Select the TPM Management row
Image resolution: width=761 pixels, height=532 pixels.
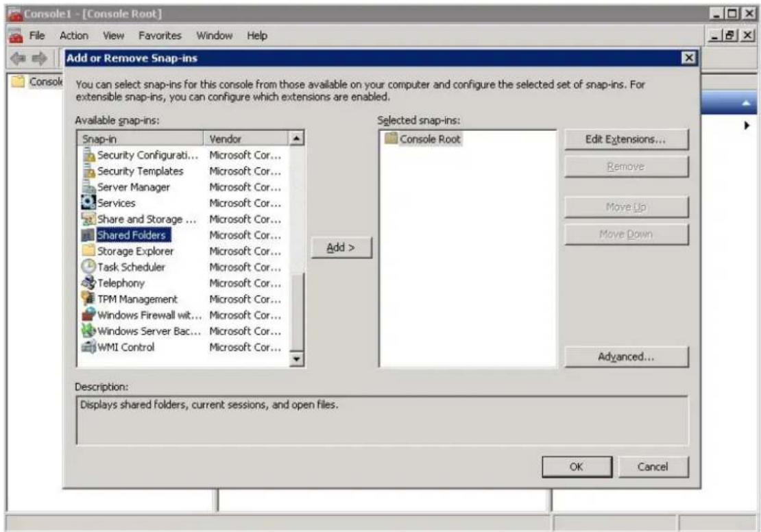[182, 299]
